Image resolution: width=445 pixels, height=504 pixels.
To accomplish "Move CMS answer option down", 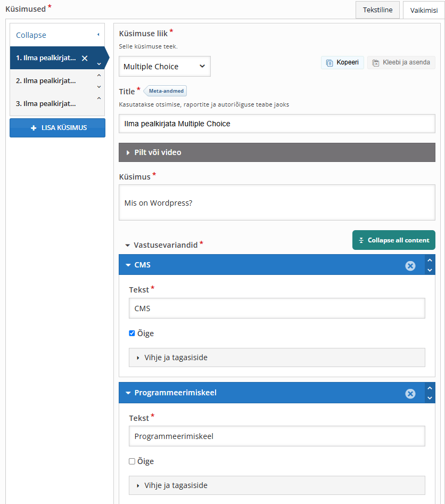I will 430,270.
